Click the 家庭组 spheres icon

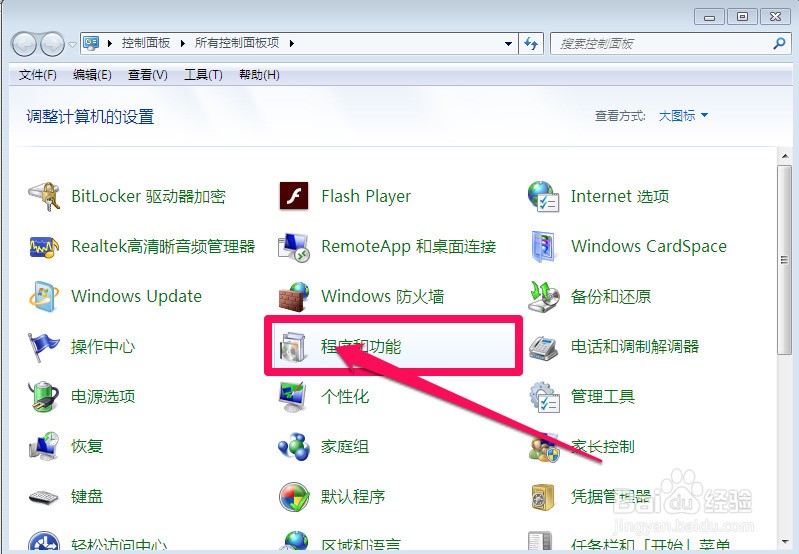coord(294,446)
